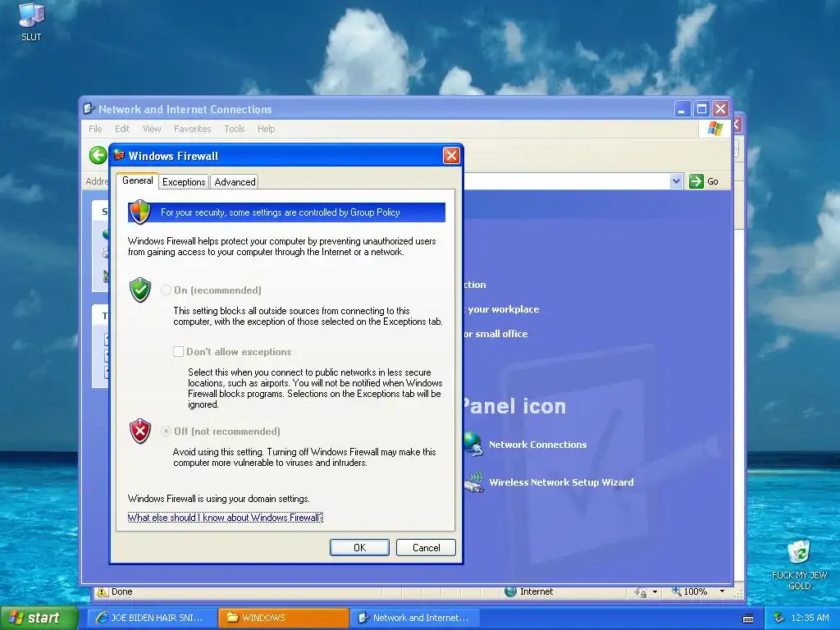Open Wireless Network Setup Wizard link
Screen dimensions: 840x630
(561, 482)
